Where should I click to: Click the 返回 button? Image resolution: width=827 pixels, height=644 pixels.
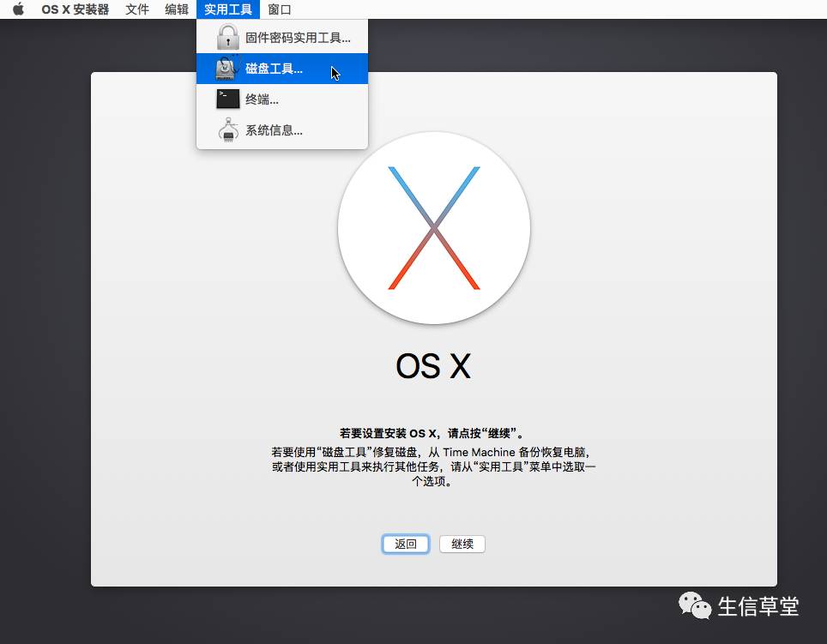[x=406, y=544]
